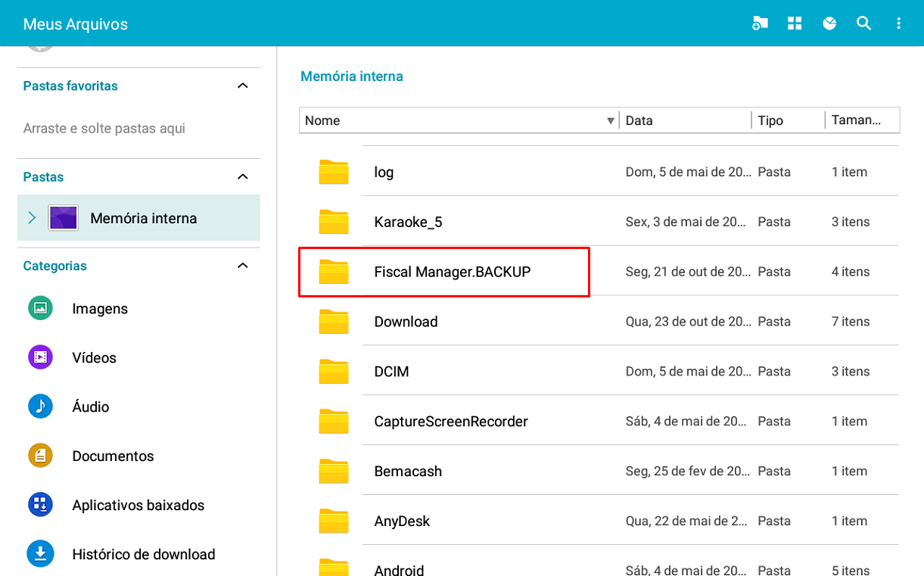
Task: Sort the list by Tamanho column
Action: [x=857, y=120]
